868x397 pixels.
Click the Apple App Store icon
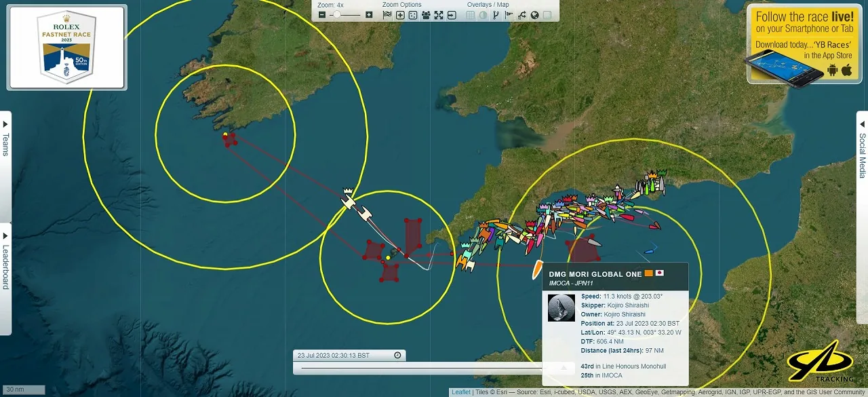pyautogui.click(x=846, y=70)
